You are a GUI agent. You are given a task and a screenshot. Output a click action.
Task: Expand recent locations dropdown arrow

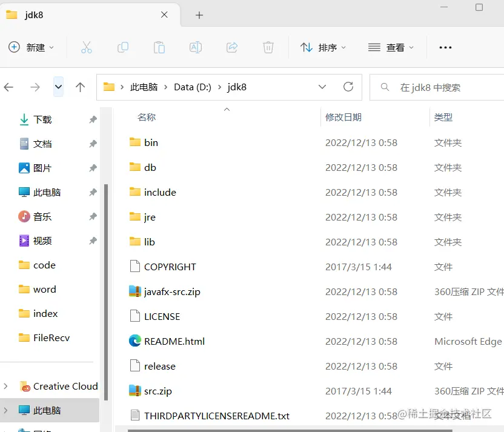58,87
